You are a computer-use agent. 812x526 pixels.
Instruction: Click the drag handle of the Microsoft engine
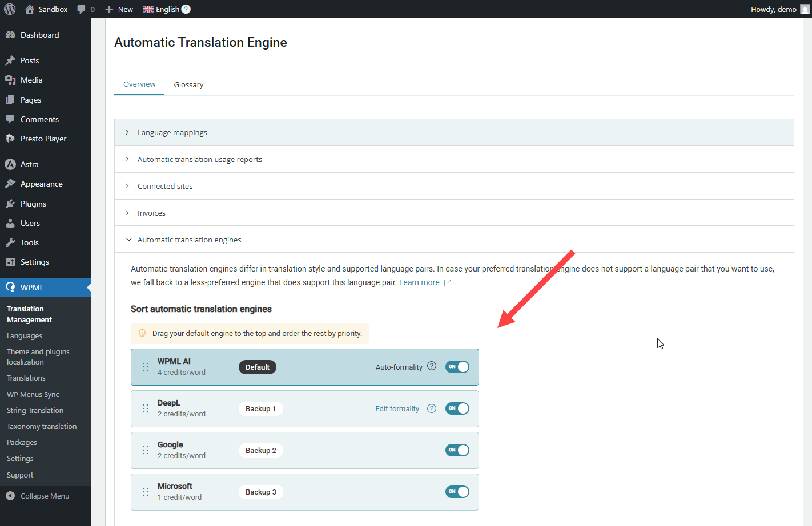click(x=146, y=492)
